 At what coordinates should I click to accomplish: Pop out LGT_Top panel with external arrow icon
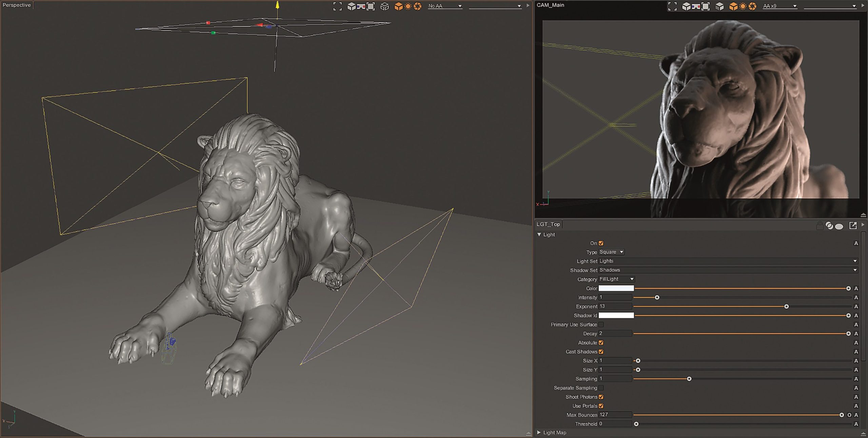coord(853,226)
